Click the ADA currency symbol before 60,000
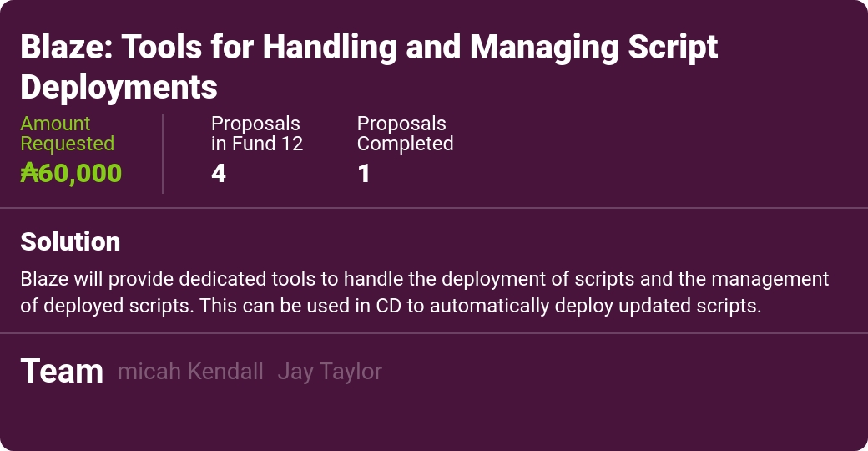 pyautogui.click(x=28, y=173)
